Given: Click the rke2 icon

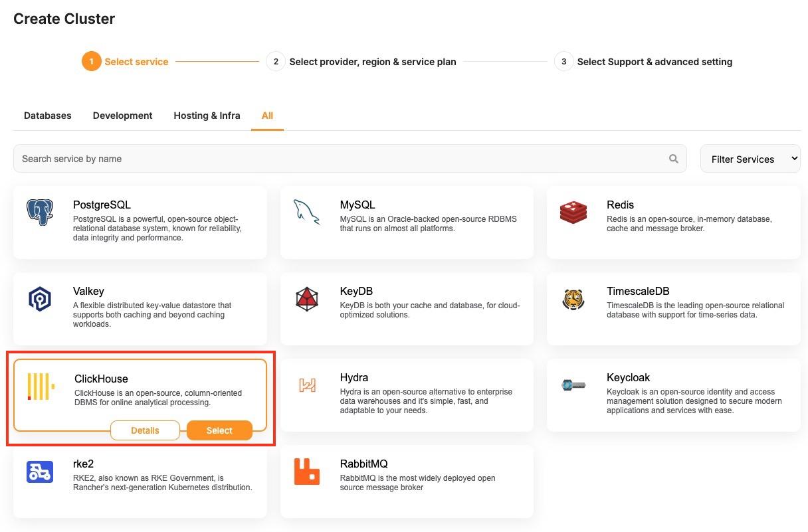Looking at the screenshot, I should [40, 472].
